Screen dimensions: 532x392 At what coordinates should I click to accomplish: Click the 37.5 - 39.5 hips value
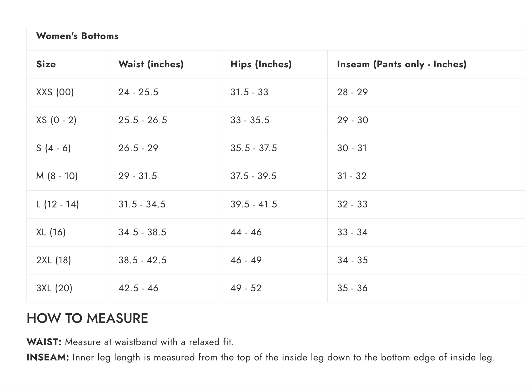click(x=253, y=176)
